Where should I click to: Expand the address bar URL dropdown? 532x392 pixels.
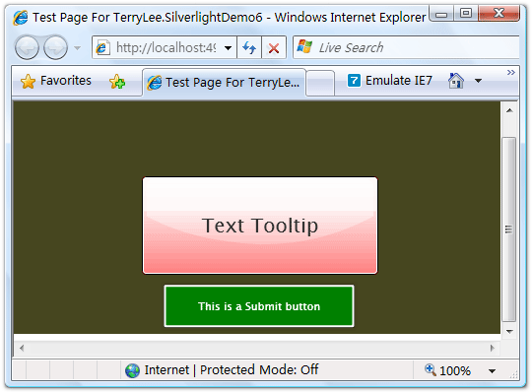(229, 48)
